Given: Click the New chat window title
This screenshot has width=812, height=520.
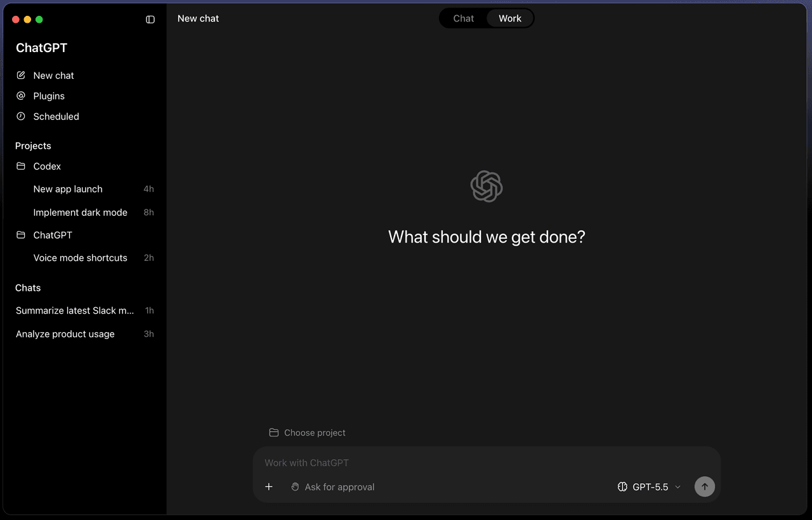Looking at the screenshot, I should (x=198, y=18).
